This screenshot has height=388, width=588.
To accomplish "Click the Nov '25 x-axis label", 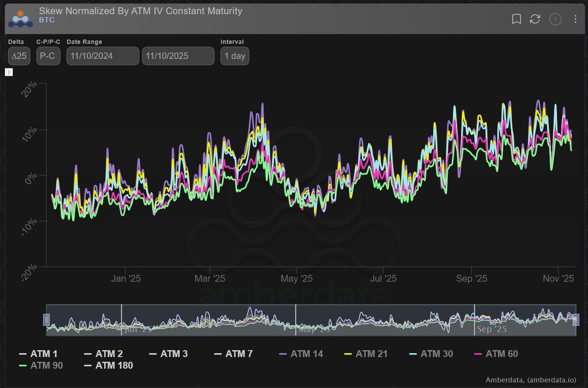I will pos(559,279).
